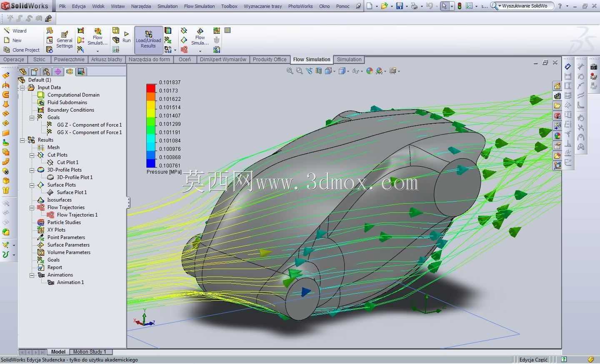
Task: Click the Print icon in top toolbar
Action: 414,6
